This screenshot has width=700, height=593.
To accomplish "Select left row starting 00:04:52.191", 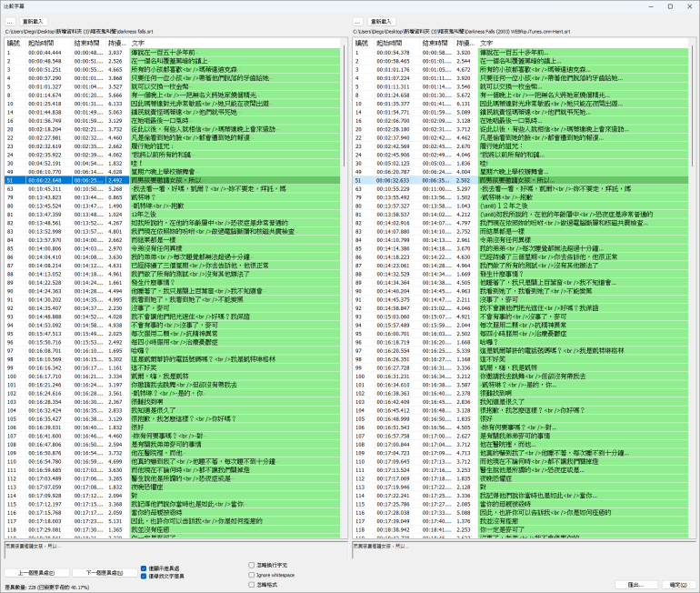I will point(173,164).
